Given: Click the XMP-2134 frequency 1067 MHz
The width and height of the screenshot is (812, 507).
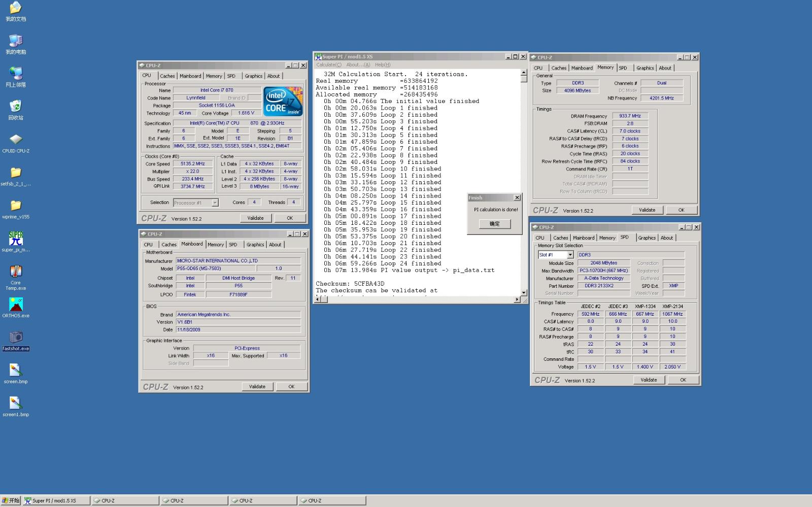Looking at the screenshot, I should [672, 314].
